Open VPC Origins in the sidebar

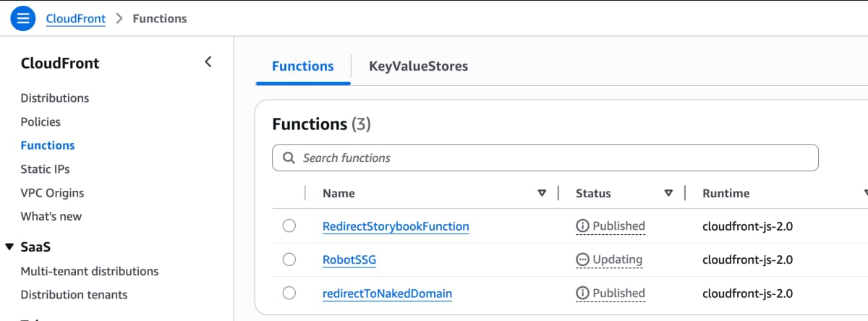(x=52, y=193)
